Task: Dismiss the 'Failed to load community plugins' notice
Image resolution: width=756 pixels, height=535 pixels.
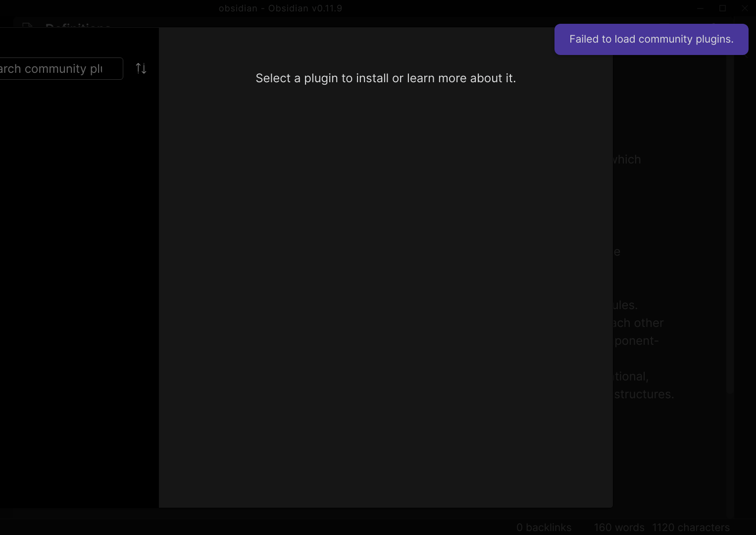Action: coord(651,40)
